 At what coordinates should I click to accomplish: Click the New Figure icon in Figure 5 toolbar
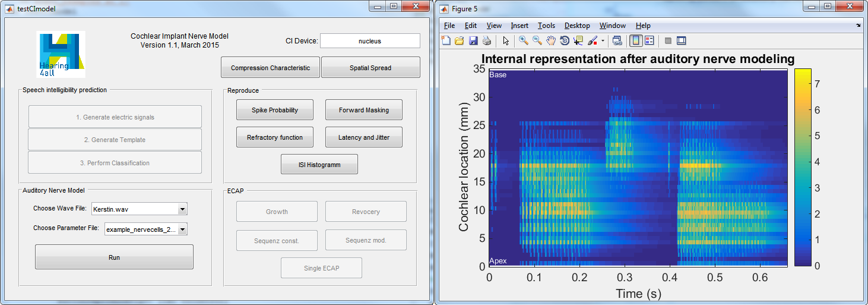[446, 40]
